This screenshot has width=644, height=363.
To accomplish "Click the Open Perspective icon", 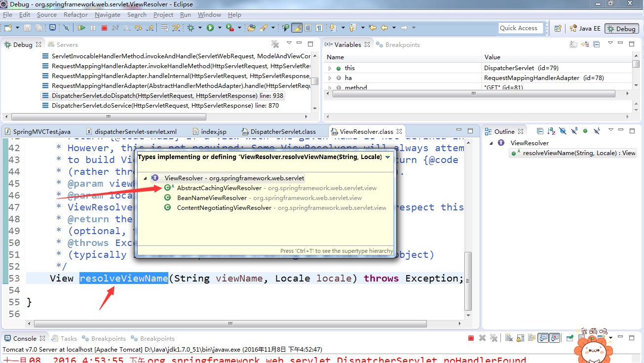I will [558, 29].
